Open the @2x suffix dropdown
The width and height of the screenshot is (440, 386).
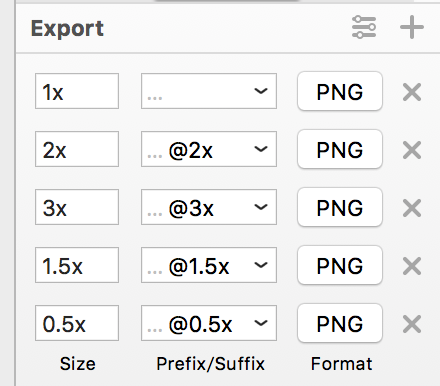tap(261, 149)
